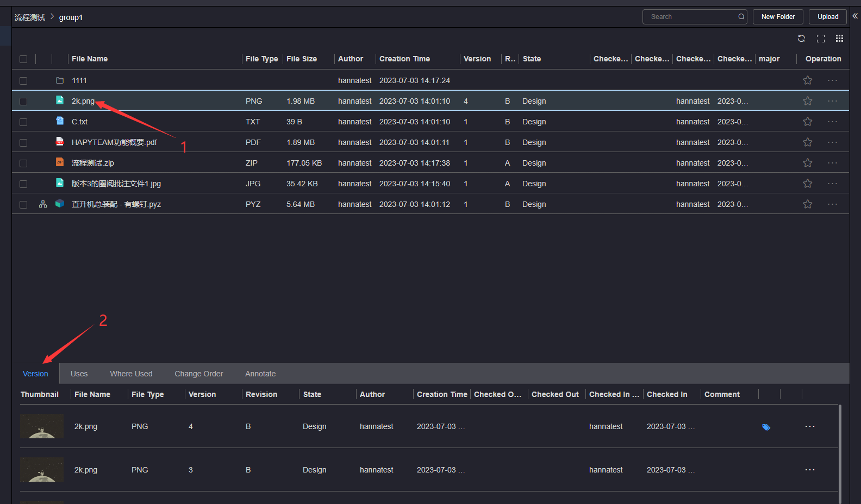Open more options for pyz assembly row
The height and width of the screenshot is (504, 861).
coord(832,204)
